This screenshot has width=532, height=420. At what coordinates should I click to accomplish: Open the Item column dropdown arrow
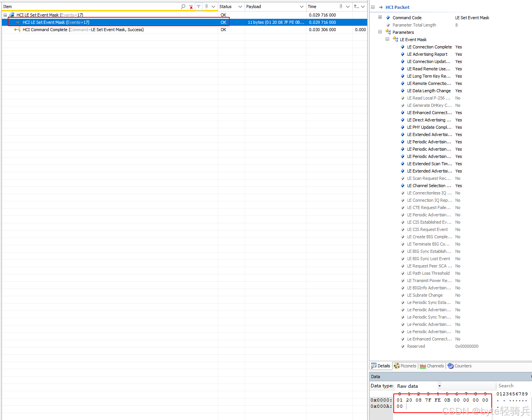click(213, 7)
